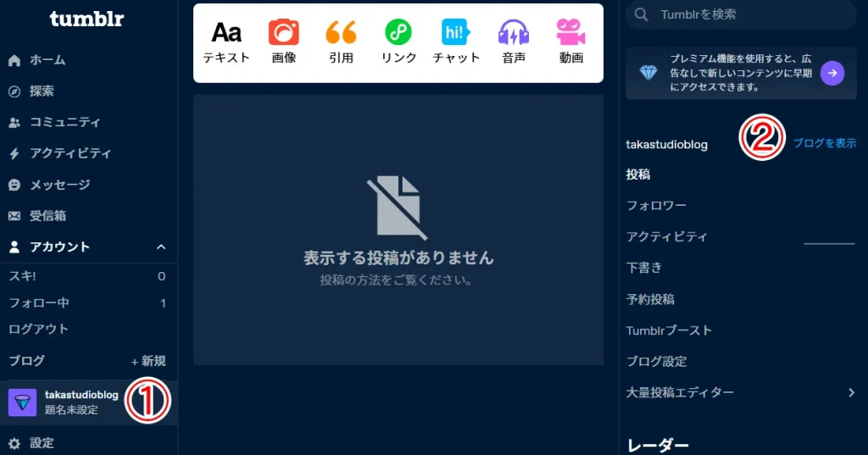This screenshot has height=455, width=868.
Task: Click the search magnifier icon
Action: (x=641, y=14)
